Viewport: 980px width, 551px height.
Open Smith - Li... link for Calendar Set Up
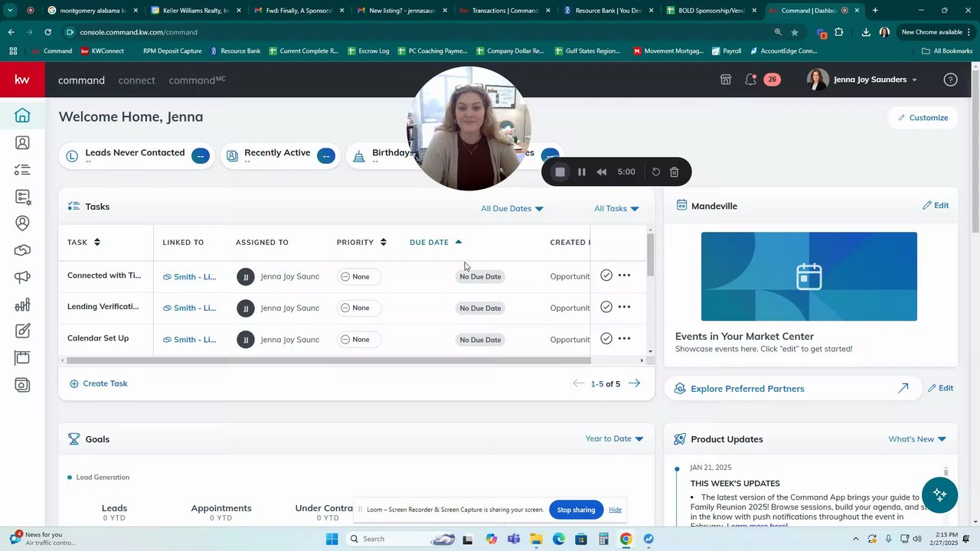click(189, 339)
